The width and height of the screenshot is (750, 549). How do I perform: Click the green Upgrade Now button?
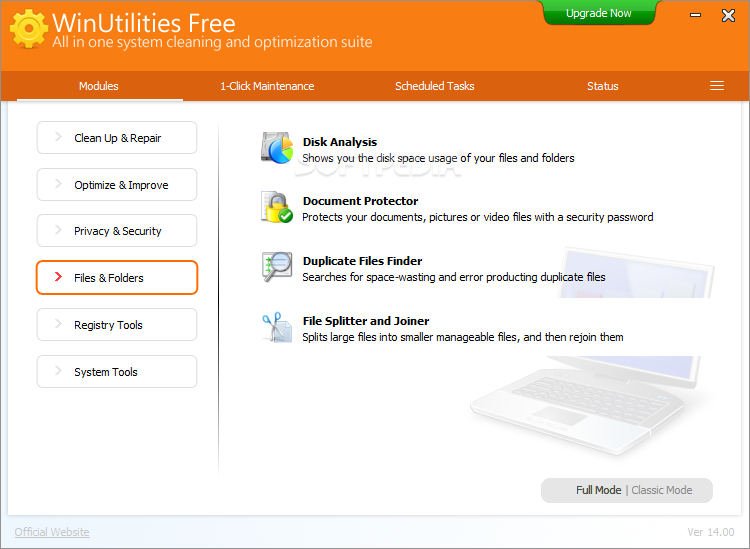click(x=599, y=13)
